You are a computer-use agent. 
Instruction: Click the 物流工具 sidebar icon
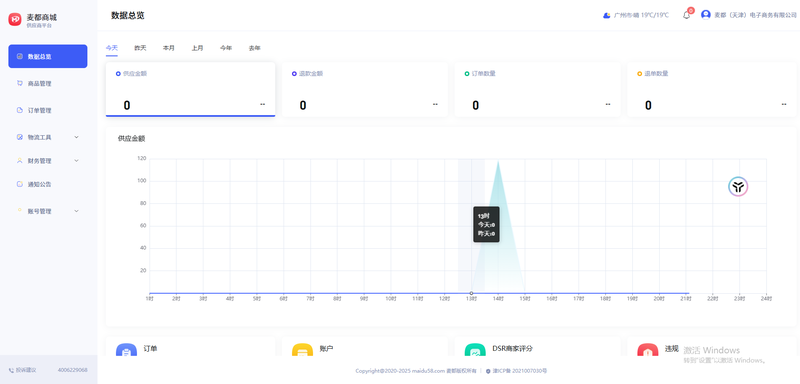20,137
